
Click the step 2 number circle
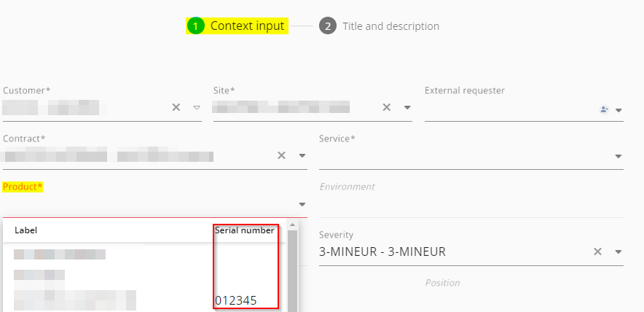coord(327,26)
